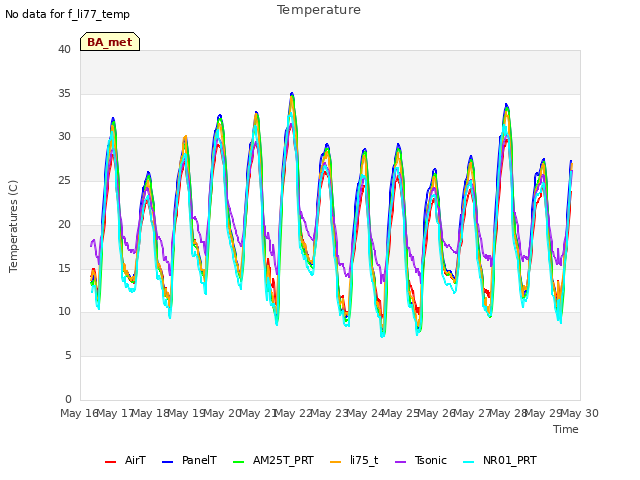Toggle the AM25T_PRT legend entry
Screen dimensions: 640x480
273,460
